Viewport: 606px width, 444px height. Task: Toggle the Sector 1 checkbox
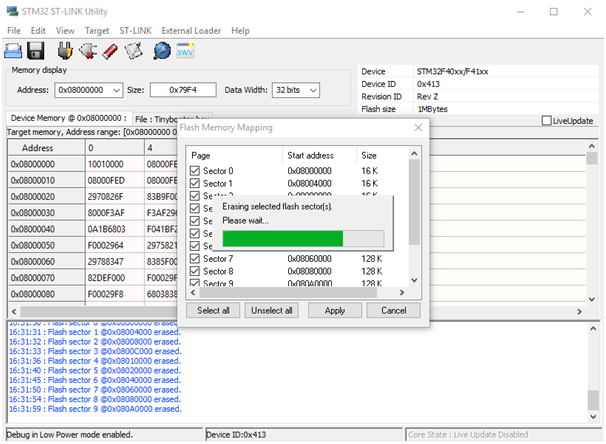pos(195,183)
